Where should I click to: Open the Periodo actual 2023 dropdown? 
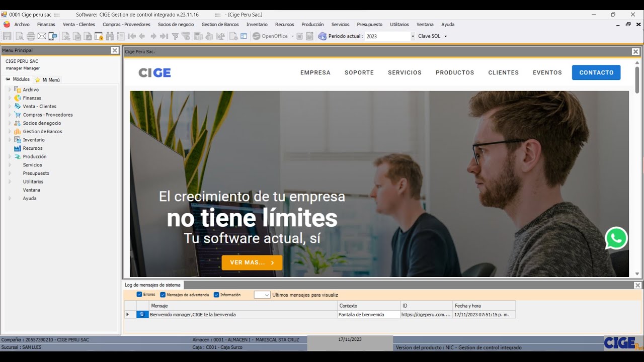413,36
